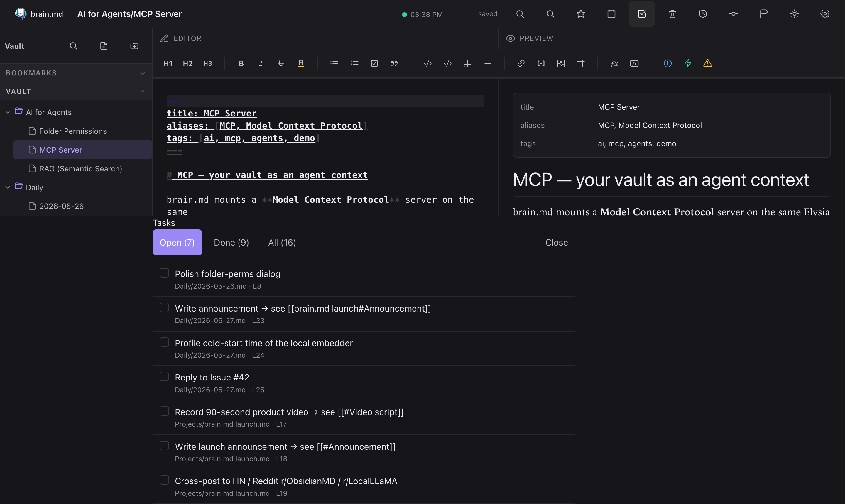Screen dimensions: 845x504
Task: Open the calendar daily note icon
Action: click(x=611, y=14)
